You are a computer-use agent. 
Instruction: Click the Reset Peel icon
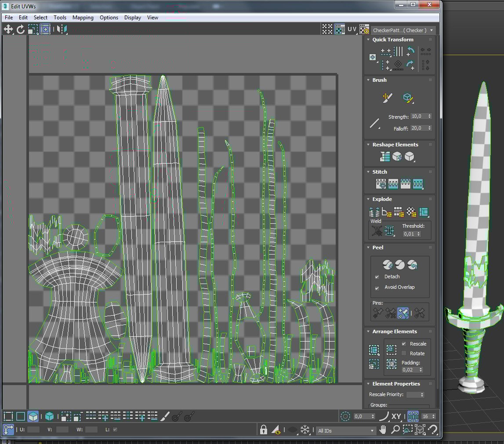[x=413, y=265]
